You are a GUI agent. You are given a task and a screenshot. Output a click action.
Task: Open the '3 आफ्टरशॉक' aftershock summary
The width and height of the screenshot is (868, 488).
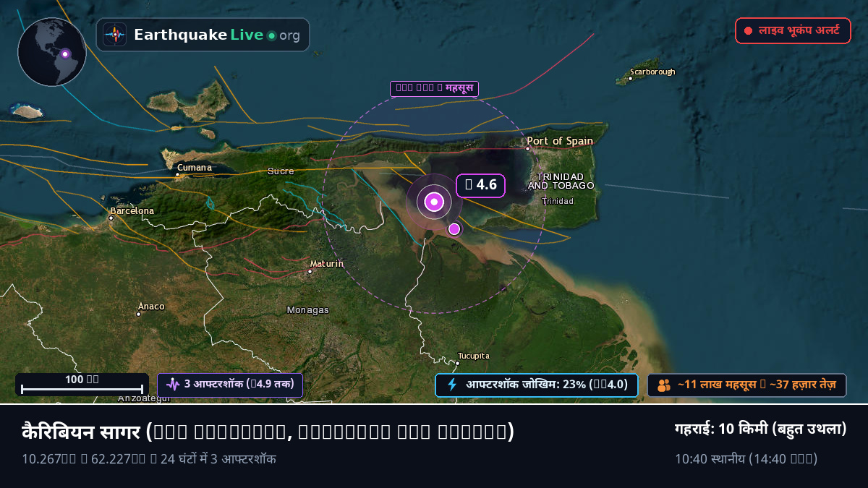pos(230,385)
